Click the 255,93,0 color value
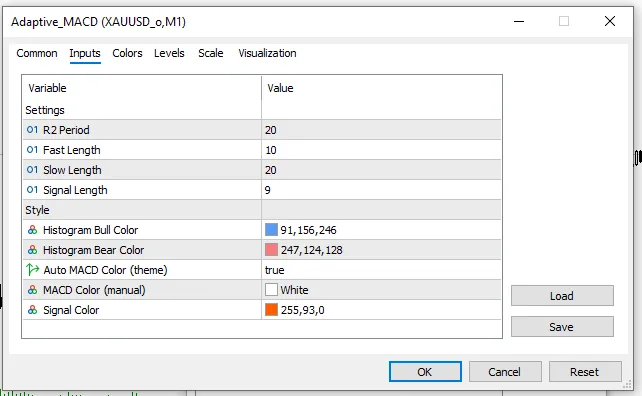The width and height of the screenshot is (642, 396). pyautogui.click(x=303, y=310)
